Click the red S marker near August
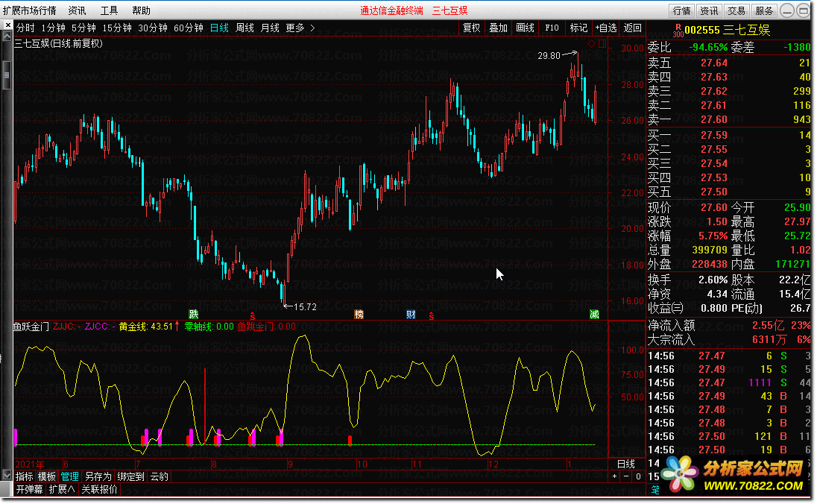817x504 pixels. (253, 316)
